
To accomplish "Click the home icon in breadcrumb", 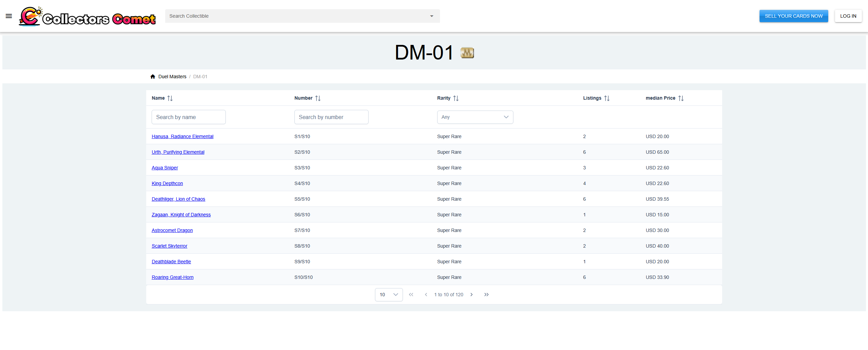I will [153, 77].
